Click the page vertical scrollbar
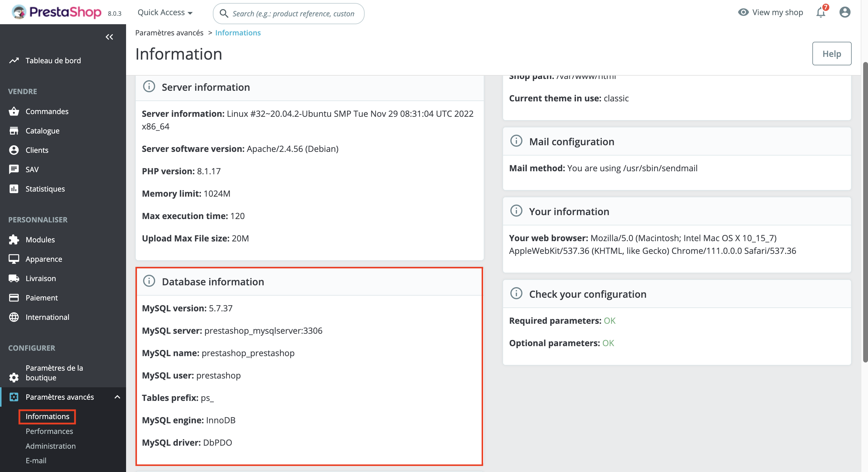 click(x=865, y=212)
